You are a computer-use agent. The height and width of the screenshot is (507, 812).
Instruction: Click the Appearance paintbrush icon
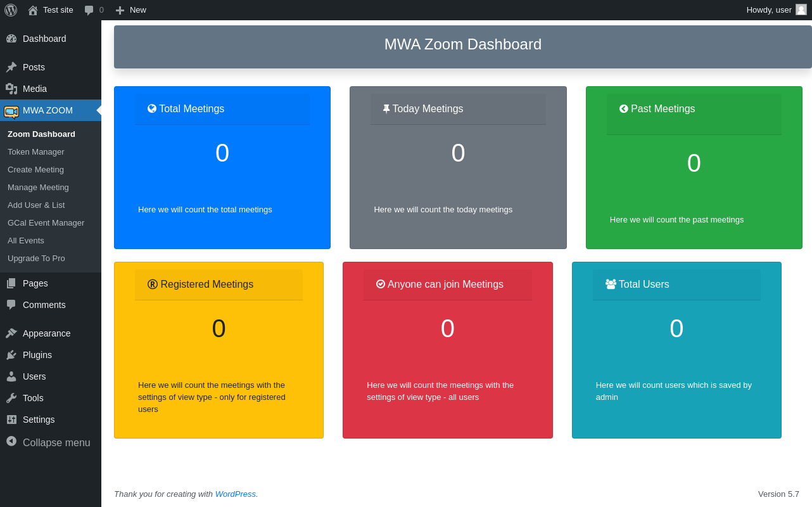pos(11,333)
